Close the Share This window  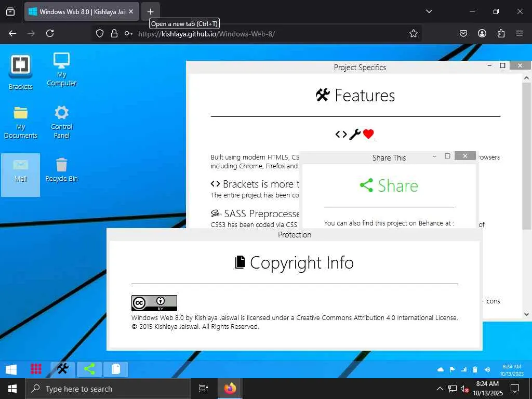pos(465,156)
